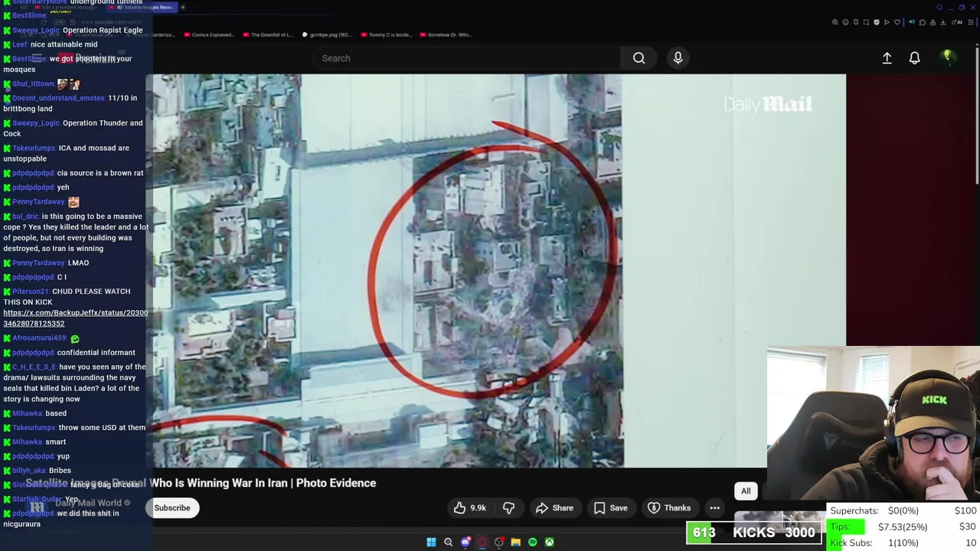Screen dimensions: 980x551
Task: Click the browser zoom magnifier toolbar icon
Action: (x=835, y=22)
